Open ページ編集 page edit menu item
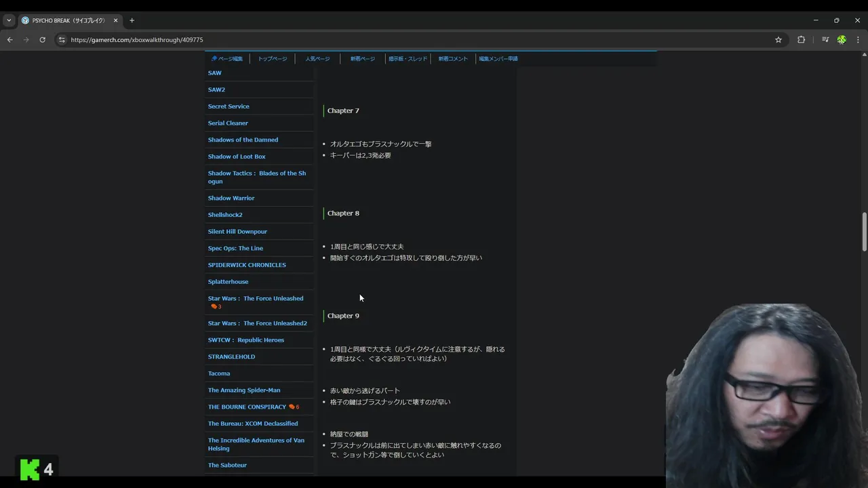The height and width of the screenshot is (488, 868). [226, 59]
